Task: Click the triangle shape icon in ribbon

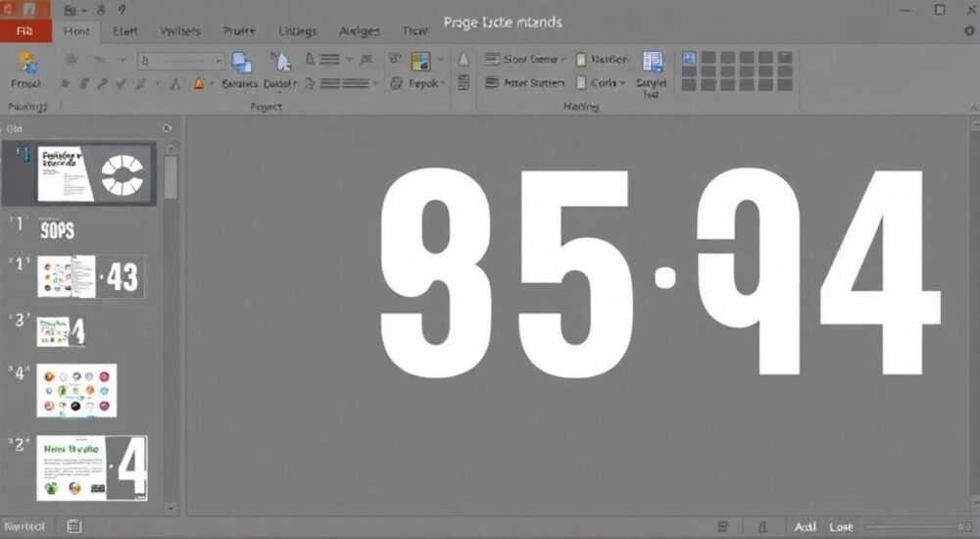Action: point(464,60)
